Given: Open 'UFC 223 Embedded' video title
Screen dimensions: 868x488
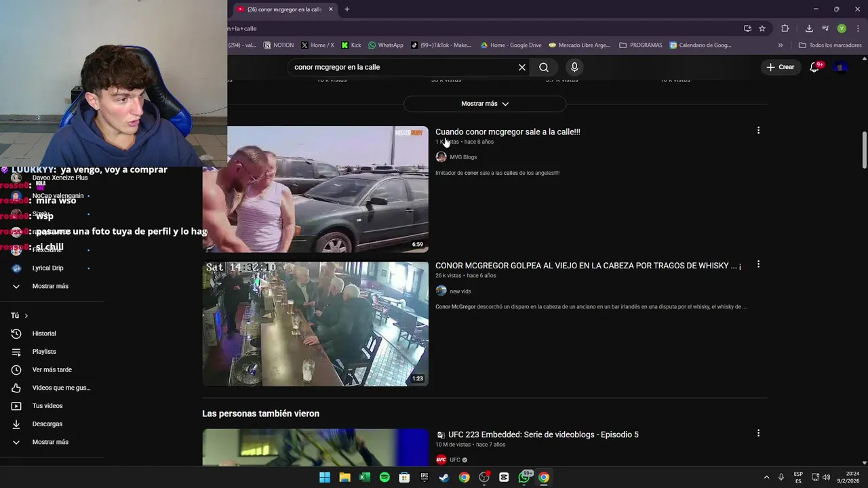Looking at the screenshot, I should click(x=543, y=434).
